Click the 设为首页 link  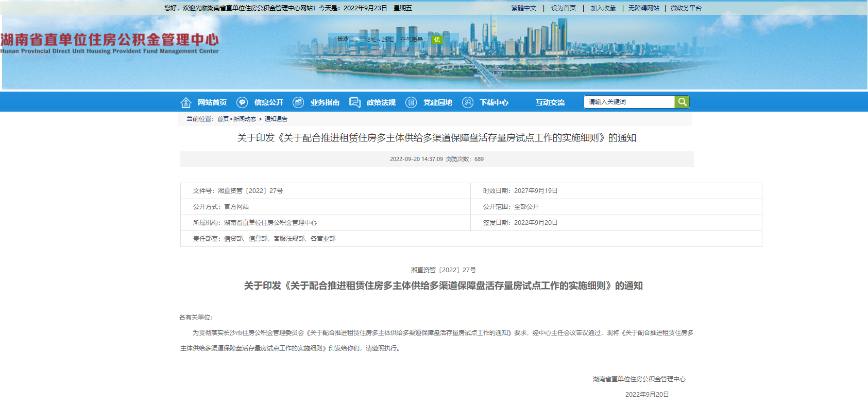(564, 8)
